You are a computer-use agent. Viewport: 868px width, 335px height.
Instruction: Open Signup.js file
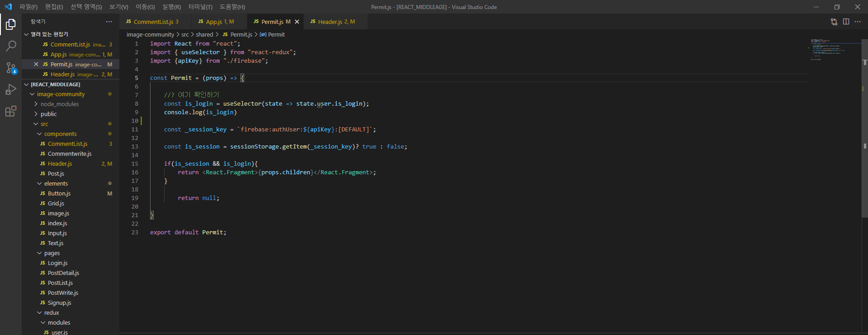pyautogui.click(x=71, y=302)
